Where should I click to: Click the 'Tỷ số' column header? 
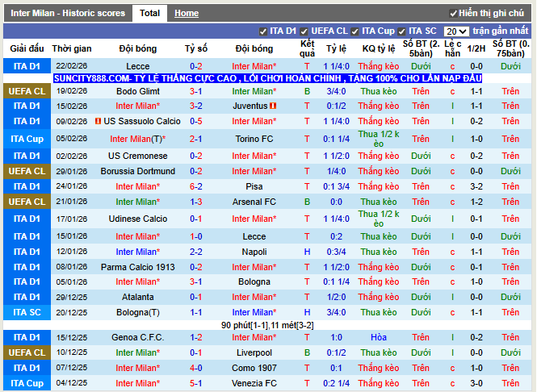coord(195,48)
